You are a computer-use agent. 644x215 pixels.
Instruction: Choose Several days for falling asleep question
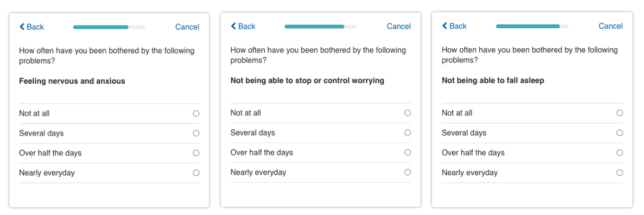point(619,133)
